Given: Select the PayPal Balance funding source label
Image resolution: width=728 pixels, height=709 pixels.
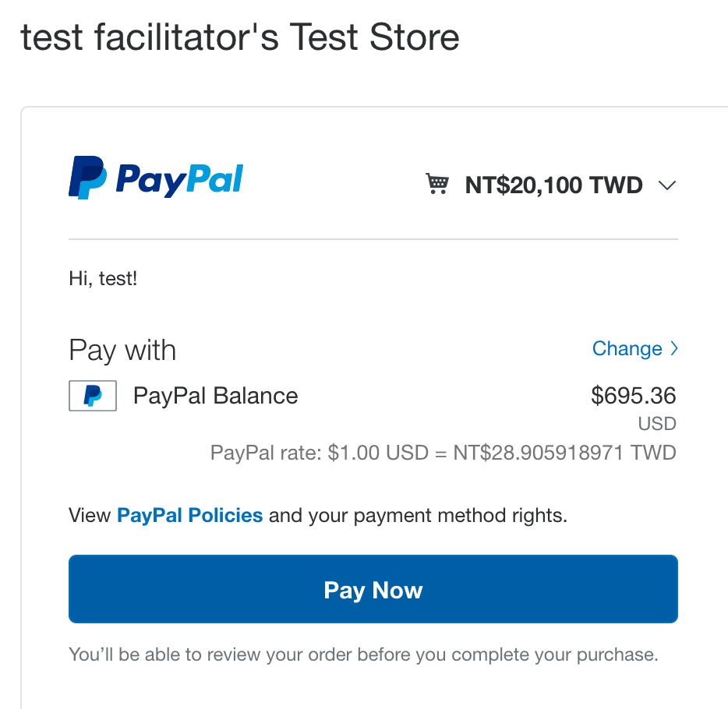Looking at the screenshot, I should (x=215, y=396).
